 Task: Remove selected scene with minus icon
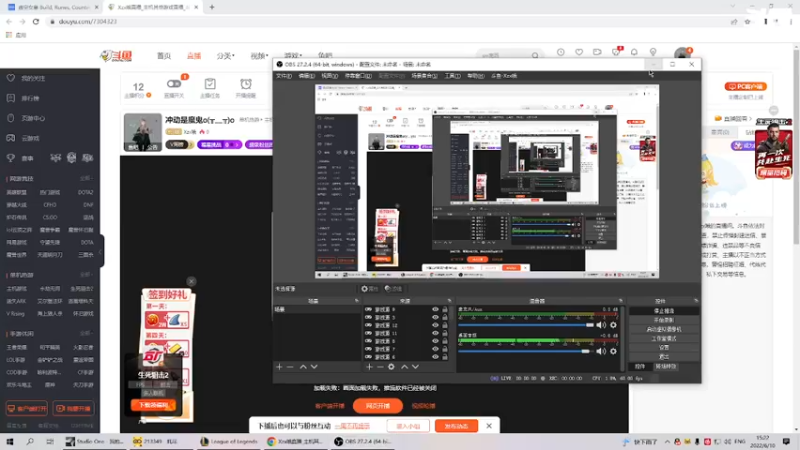tap(290, 367)
